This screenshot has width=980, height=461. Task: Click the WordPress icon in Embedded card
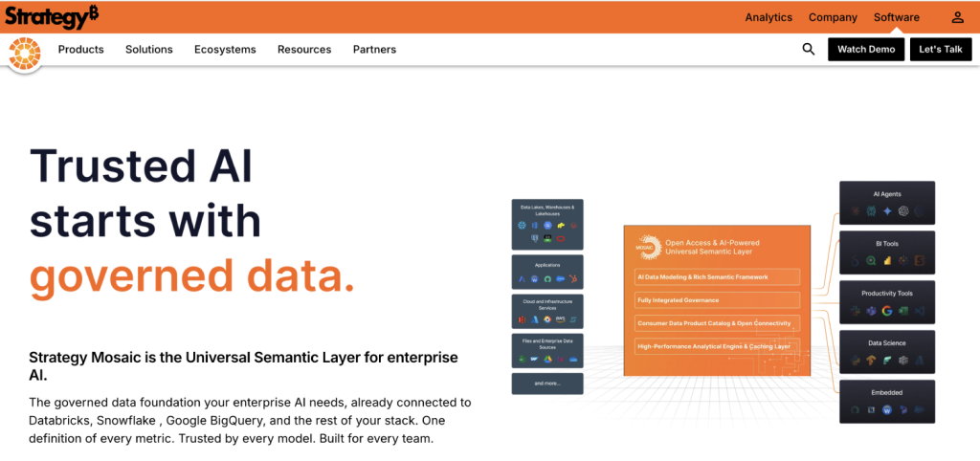pos(887,409)
